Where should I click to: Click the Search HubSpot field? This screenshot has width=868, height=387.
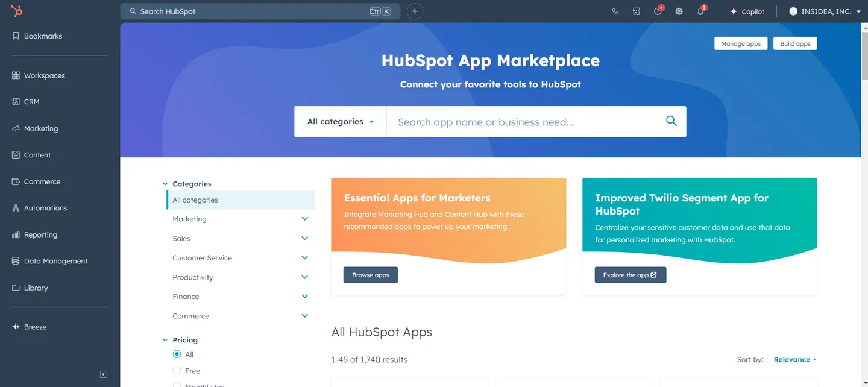pyautogui.click(x=260, y=11)
